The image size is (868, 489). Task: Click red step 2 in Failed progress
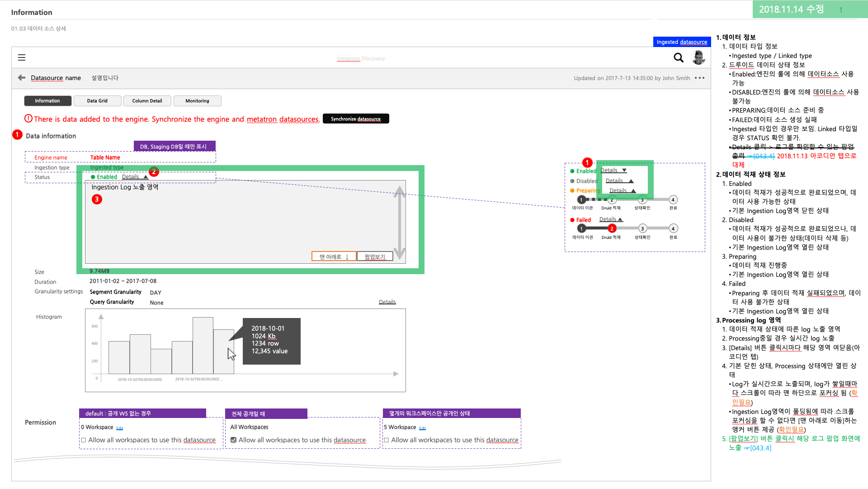(x=612, y=228)
